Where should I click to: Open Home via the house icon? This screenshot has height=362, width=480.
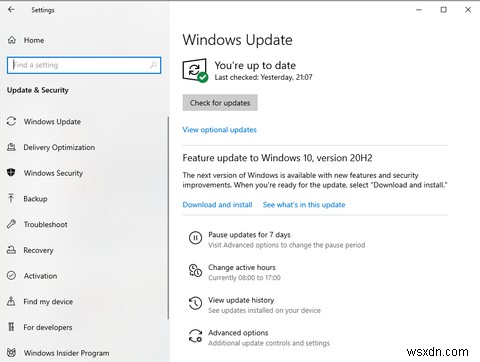[12, 40]
